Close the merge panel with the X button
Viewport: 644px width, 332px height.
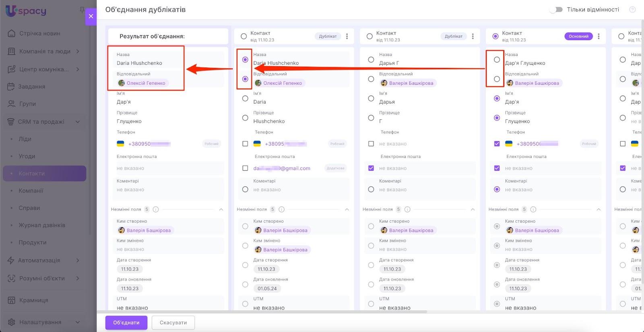[x=91, y=16]
